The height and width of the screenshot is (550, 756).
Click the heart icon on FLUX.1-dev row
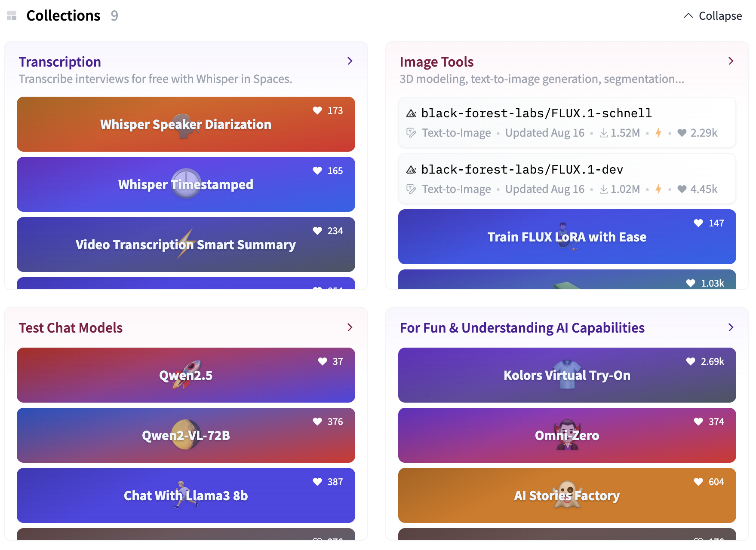682,189
